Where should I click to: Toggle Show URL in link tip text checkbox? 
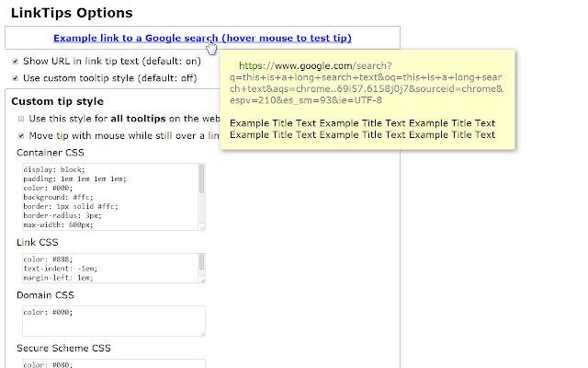pyautogui.click(x=15, y=61)
